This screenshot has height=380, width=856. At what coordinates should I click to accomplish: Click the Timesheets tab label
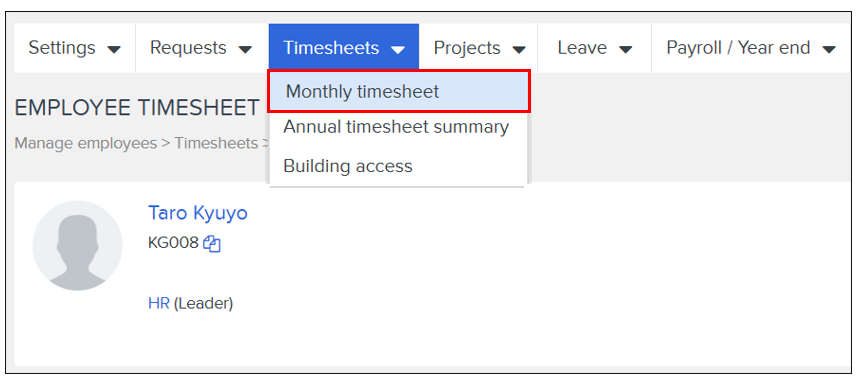point(331,48)
